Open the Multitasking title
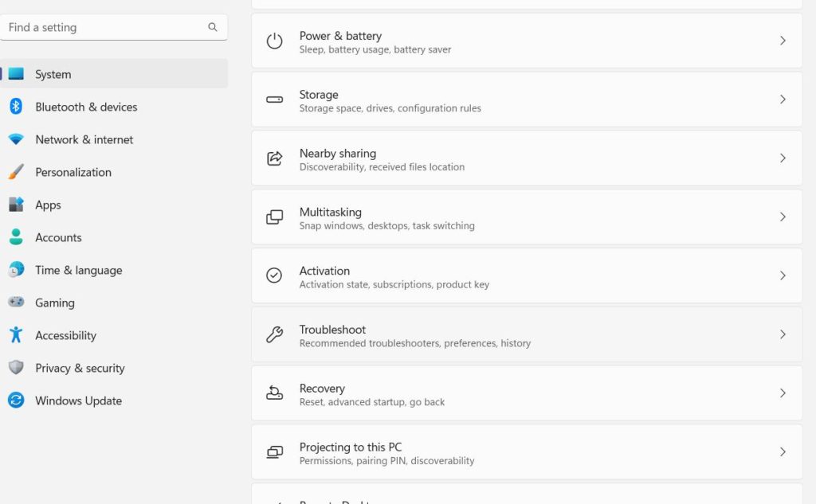Image resolution: width=816 pixels, height=504 pixels. click(331, 213)
